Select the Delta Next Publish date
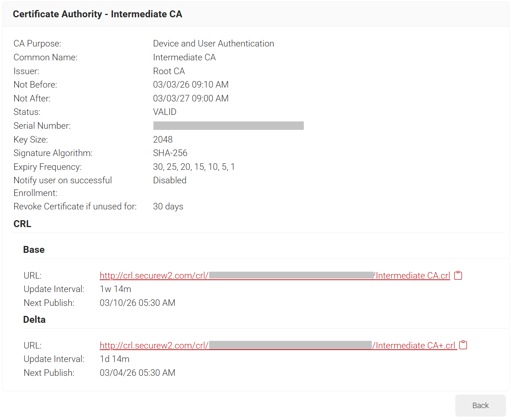511x420 pixels. (137, 373)
